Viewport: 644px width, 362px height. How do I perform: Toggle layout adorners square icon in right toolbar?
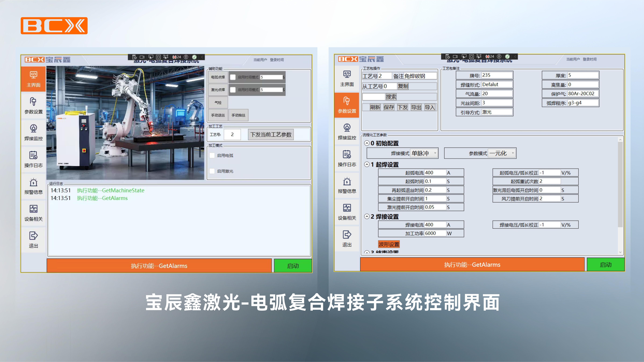[x=471, y=56]
